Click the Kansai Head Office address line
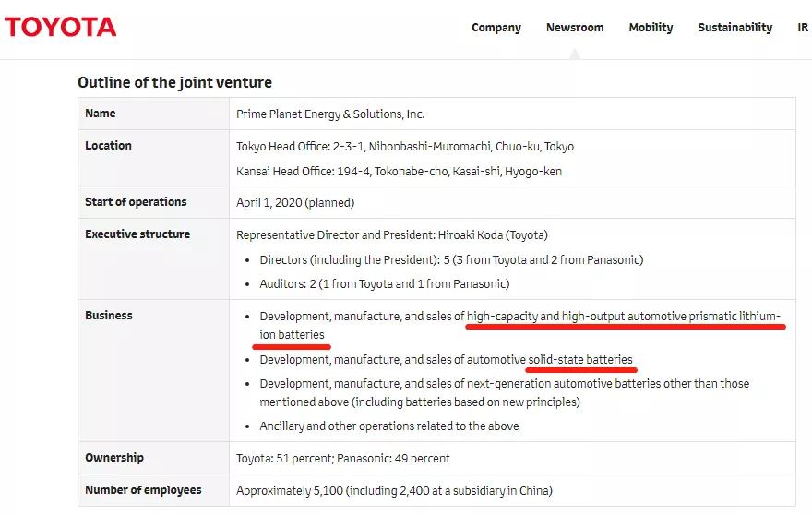This screenshot has width=812, height=516. [x=399, y=171]
